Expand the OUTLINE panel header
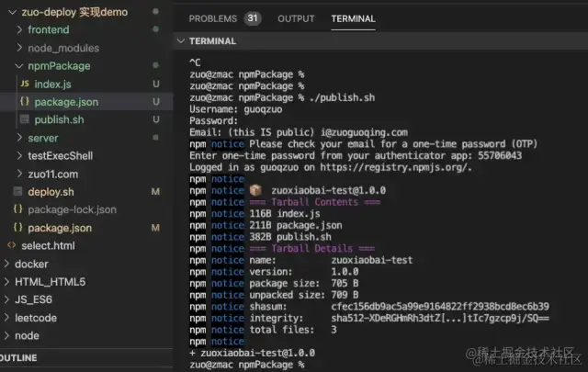The width and height of the screenshot is (588, 372). pos(86,357)
